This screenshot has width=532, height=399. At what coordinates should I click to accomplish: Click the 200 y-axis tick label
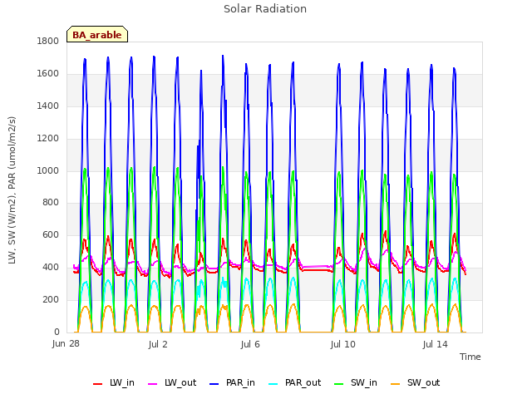pos(51,299)
